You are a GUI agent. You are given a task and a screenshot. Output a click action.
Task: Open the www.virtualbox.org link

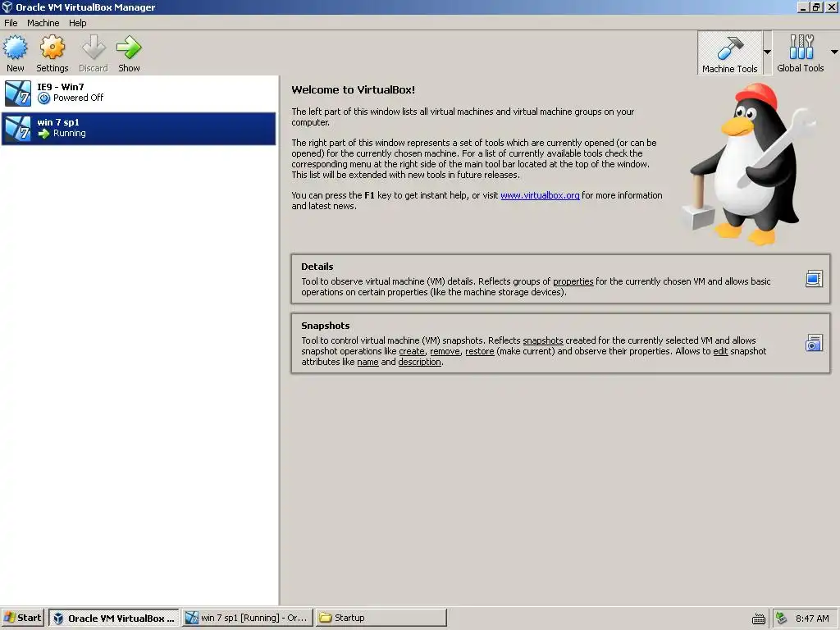[x=540, y=195]
